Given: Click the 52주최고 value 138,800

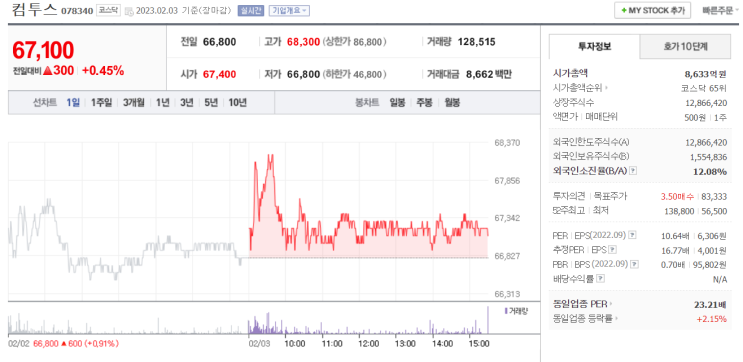Looking at the screenshot, I should click(680, 211).
